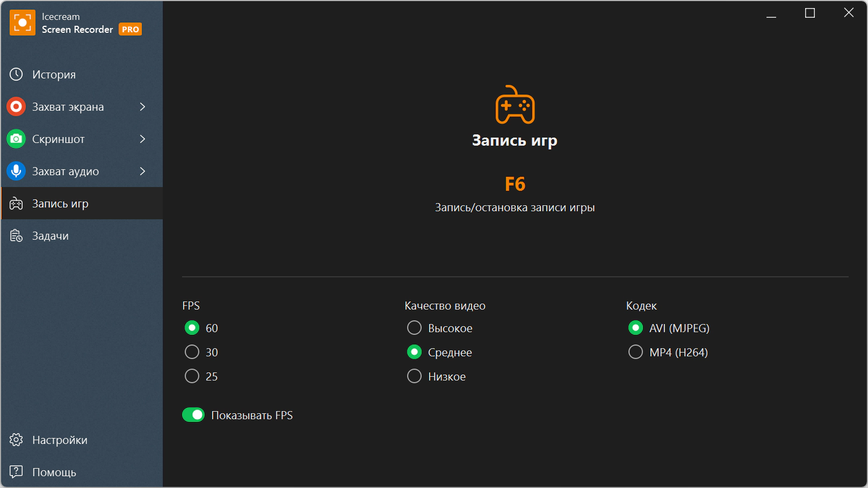Disable the Показывать FPS switch
The width and height of the screenshot is (868, 488).
(x=193, y=415)
